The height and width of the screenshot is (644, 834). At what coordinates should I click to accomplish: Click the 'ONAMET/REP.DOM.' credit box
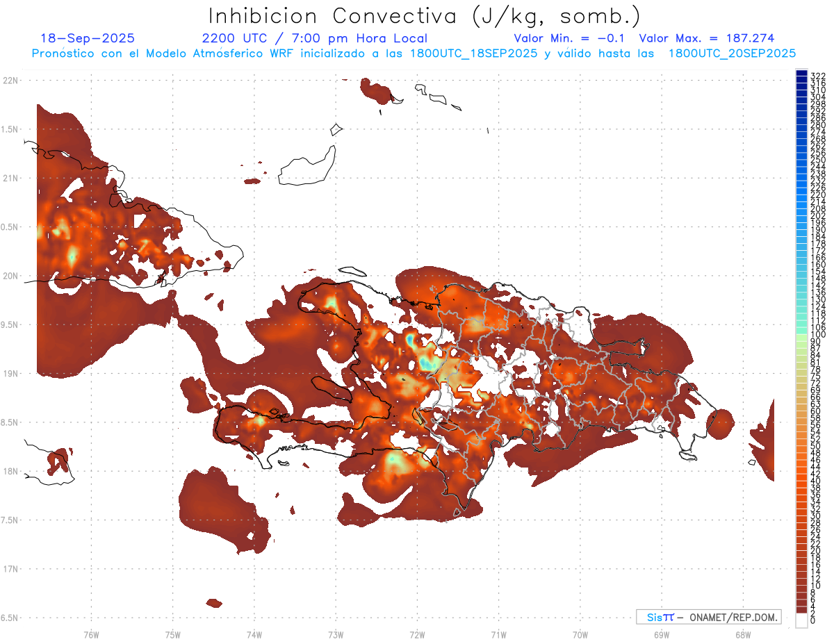coord(708,617)
